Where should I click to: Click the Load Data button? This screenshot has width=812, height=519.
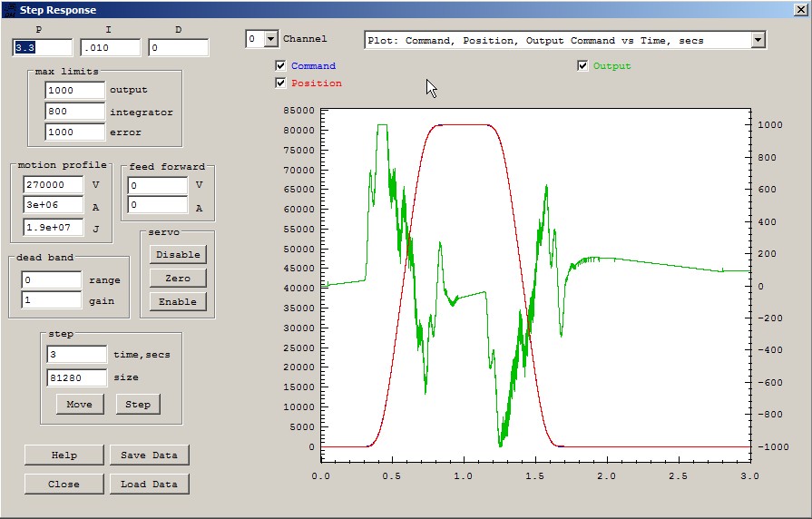[x=150, y=485]
